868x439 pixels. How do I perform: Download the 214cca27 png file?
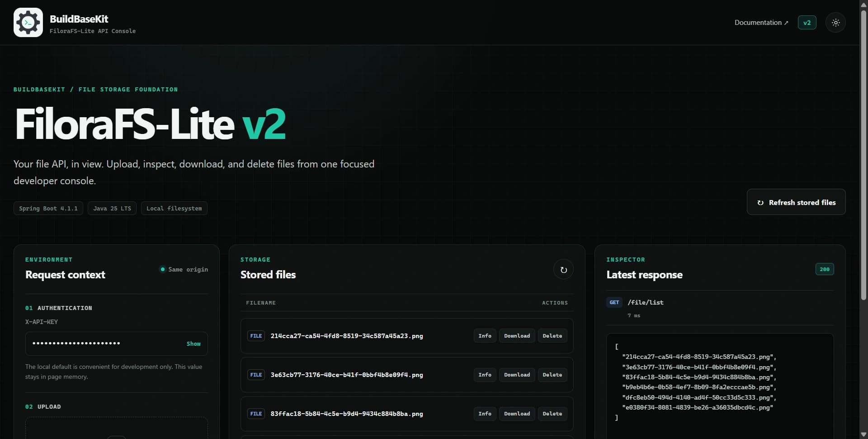[517, 336]
